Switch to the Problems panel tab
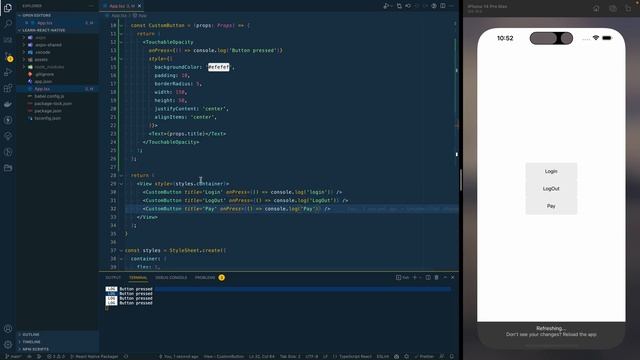The height and width of the screenshot is (360, 640). (209, 278)
